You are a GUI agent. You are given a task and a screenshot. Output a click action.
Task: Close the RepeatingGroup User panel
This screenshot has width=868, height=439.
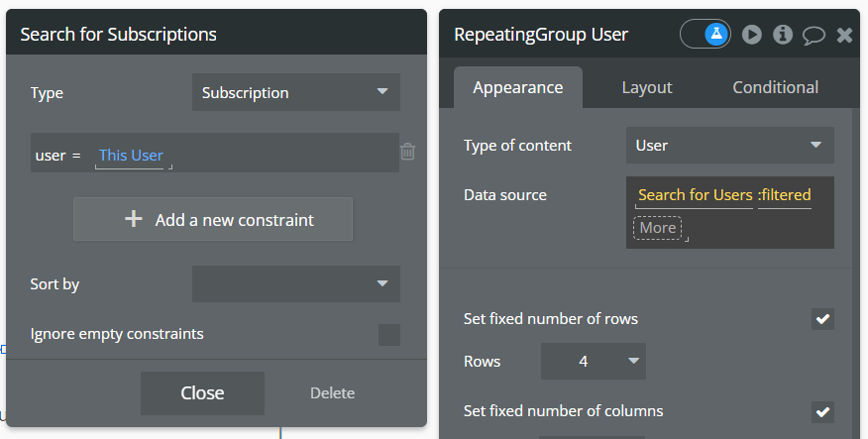(844, 35)
